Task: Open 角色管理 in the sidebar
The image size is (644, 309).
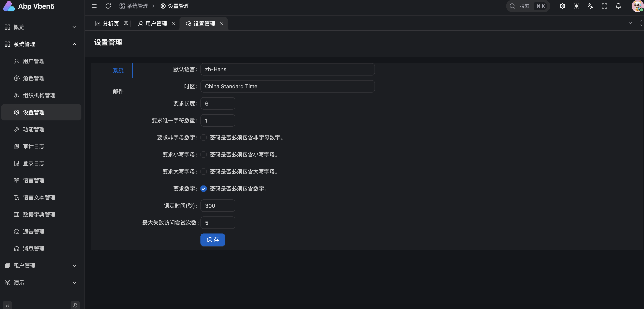Action: point(41,78)
